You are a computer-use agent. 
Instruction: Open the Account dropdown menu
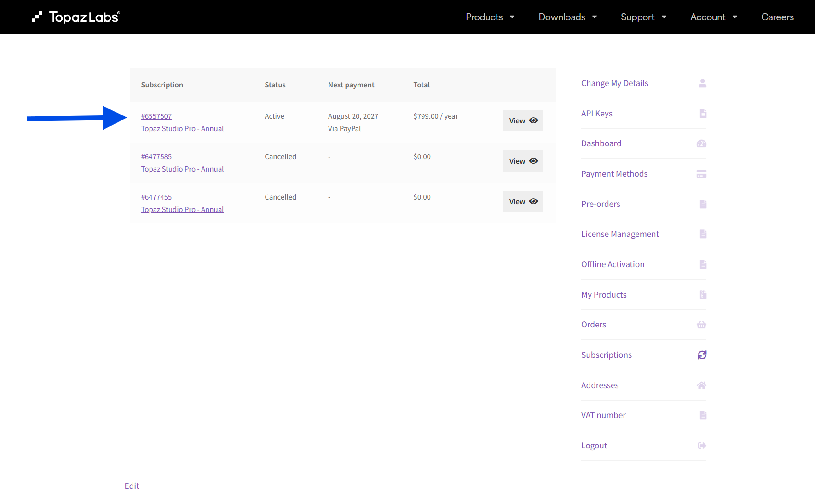(714, 17)
